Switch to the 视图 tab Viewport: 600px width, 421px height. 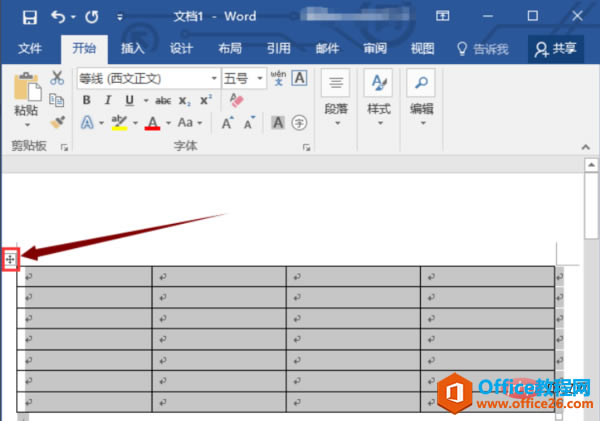click(x=422, y=49)
